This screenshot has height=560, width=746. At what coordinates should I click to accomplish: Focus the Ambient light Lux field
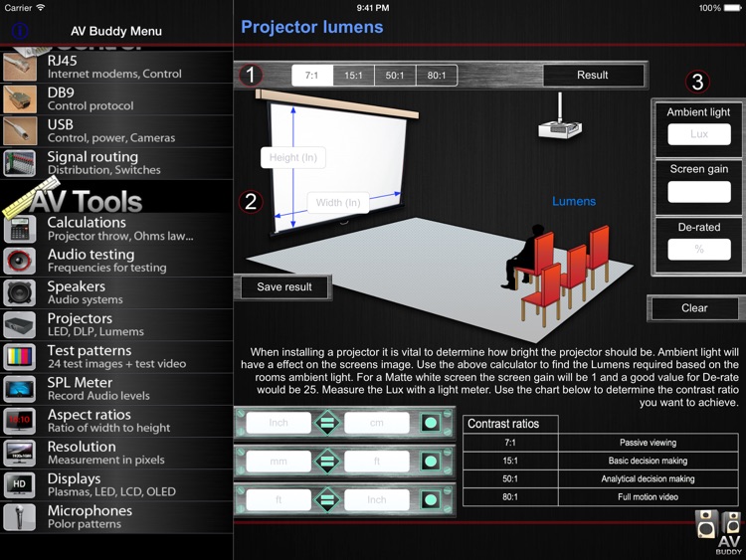click(699, 134)
